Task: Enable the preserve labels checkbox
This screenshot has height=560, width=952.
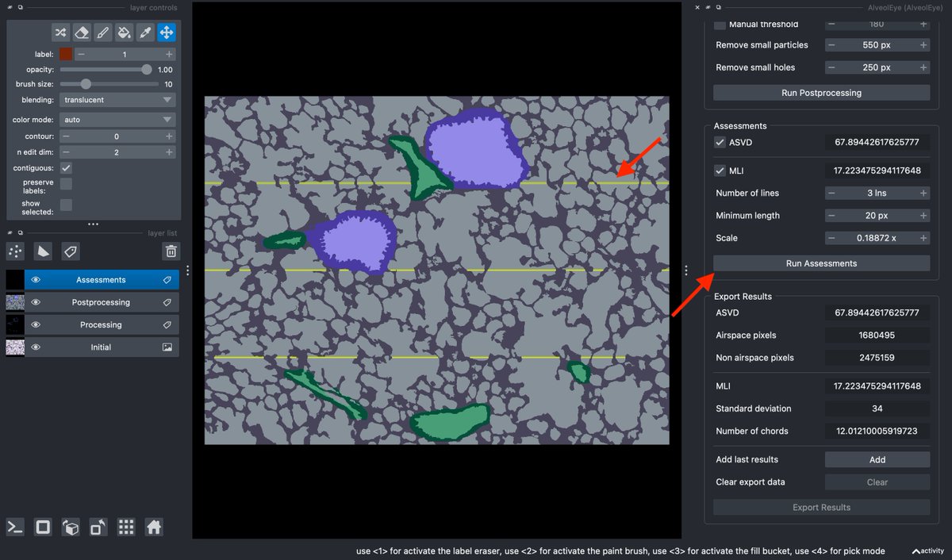Action: tap(66, 183)
